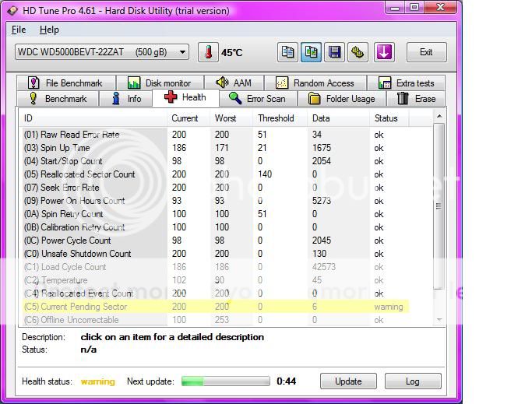Select the (C6) Offline Uncorrectable row
The width and height of the screenshot is (532, 404).
click(216, 320)
